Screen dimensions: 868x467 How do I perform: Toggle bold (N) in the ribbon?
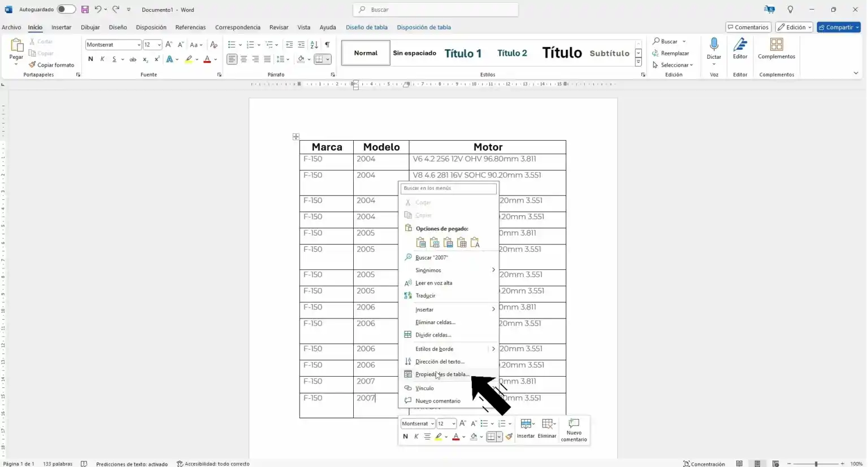coord(90,59)
